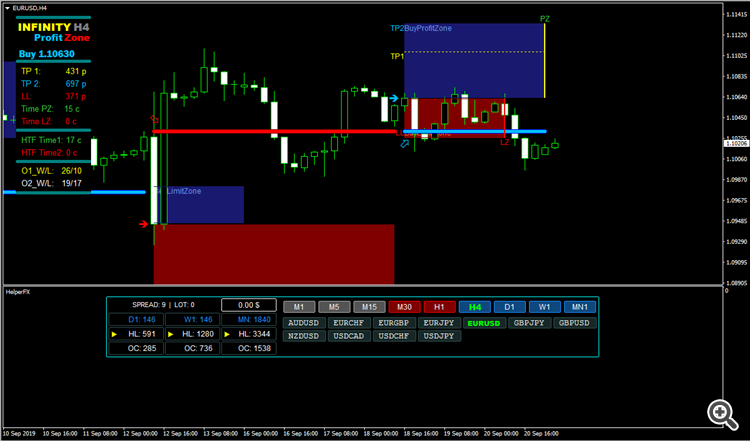Click the TP 1: 431 p line
This screenshot has width=750, height=441.
point(54,71)
